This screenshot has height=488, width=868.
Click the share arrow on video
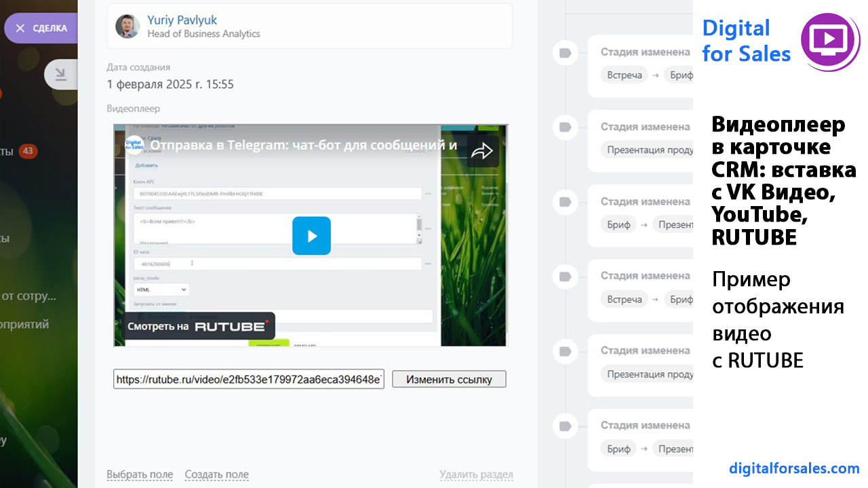482,151
